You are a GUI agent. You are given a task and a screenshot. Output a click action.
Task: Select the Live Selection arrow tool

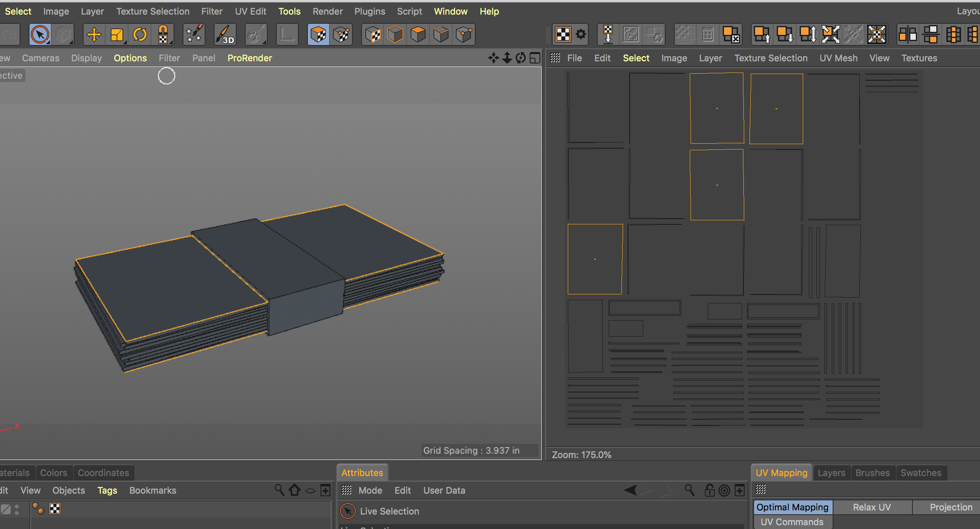point(40,34)
